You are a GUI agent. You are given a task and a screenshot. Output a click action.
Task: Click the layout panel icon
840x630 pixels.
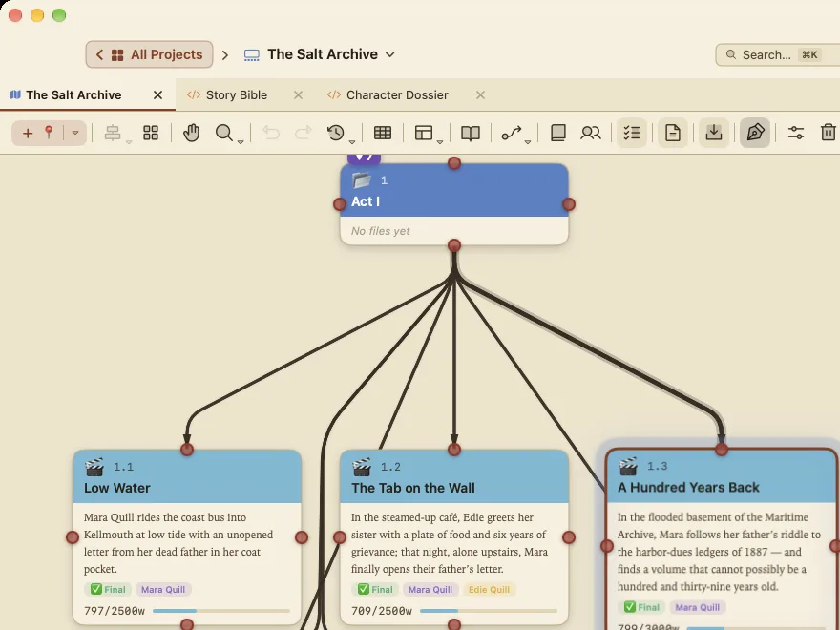424,133
